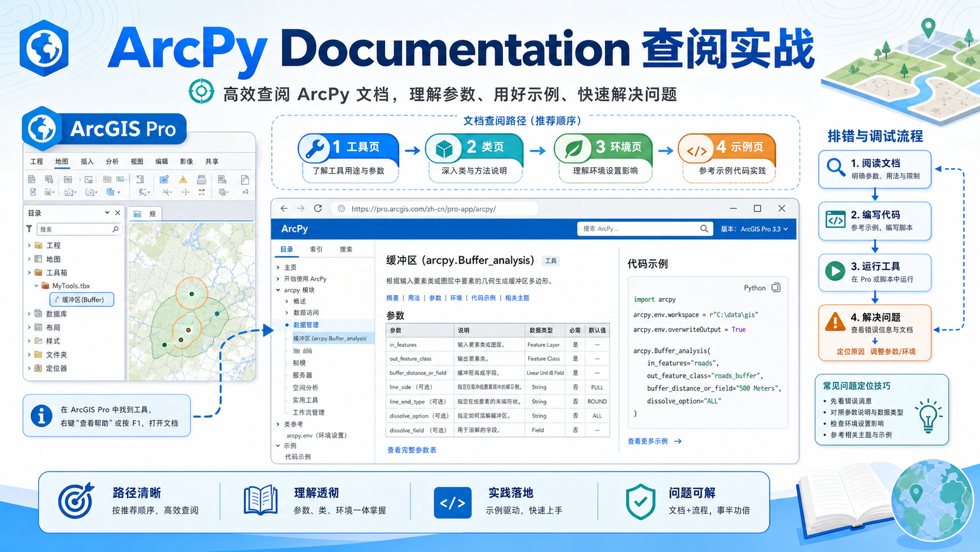Jump to 摘要 section link

[x=393, y=298]
